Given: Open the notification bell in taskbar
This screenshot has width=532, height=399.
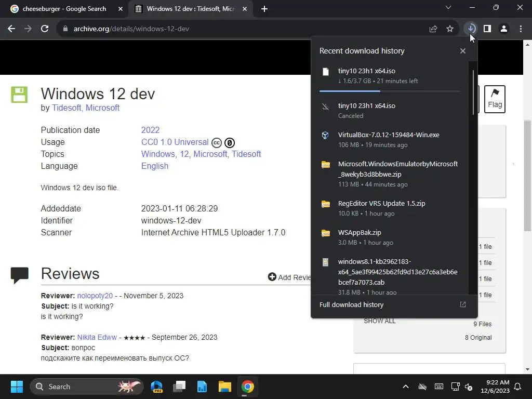Looking at the screenshot, I should [x=518, y=387].
